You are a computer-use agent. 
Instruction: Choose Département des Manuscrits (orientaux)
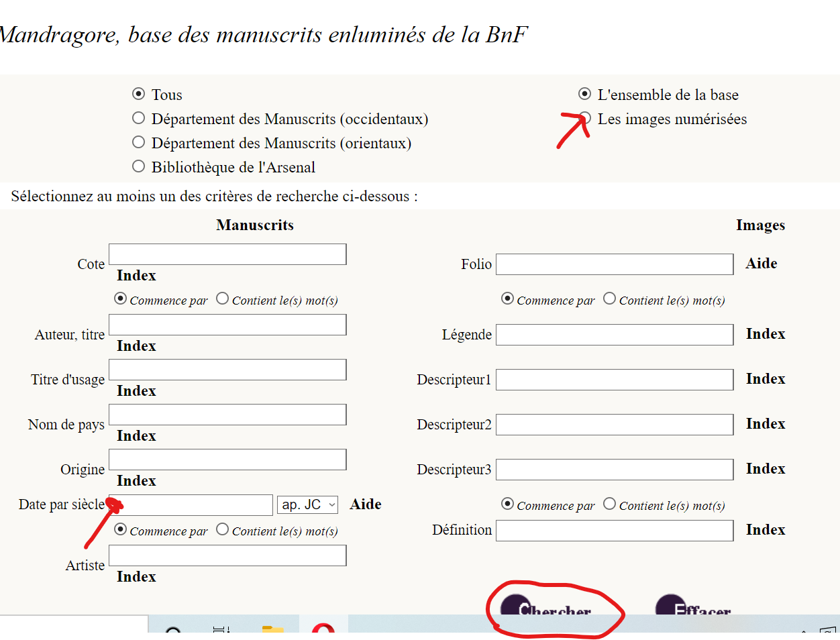click(139, 142)
